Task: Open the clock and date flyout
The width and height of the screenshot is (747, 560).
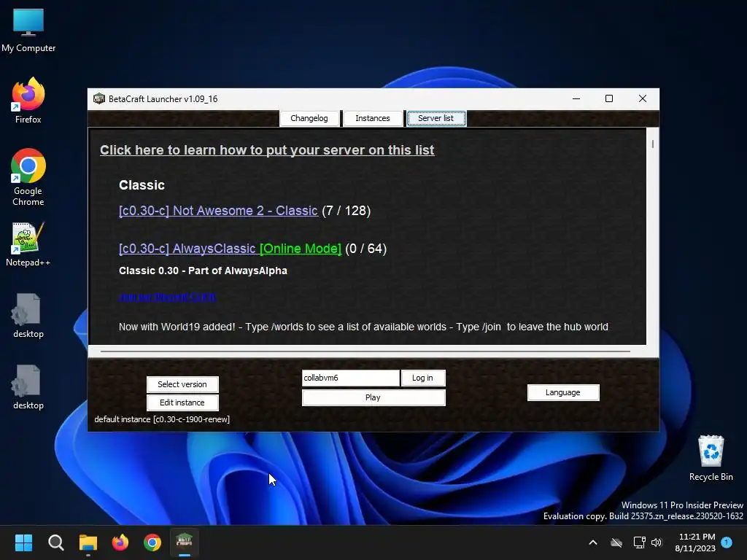Action: point(695,542)
